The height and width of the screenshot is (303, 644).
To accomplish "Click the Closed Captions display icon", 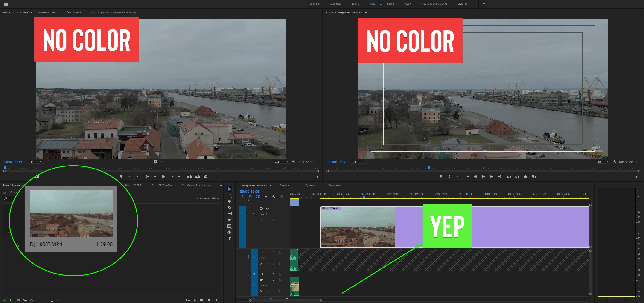I will [281, 197].
